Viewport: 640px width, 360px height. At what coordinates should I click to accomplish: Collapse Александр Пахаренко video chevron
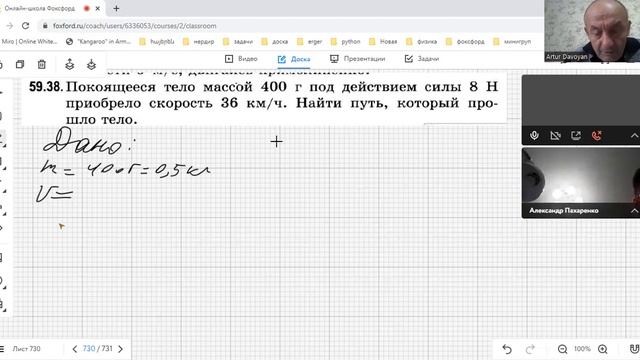point(634,211)
